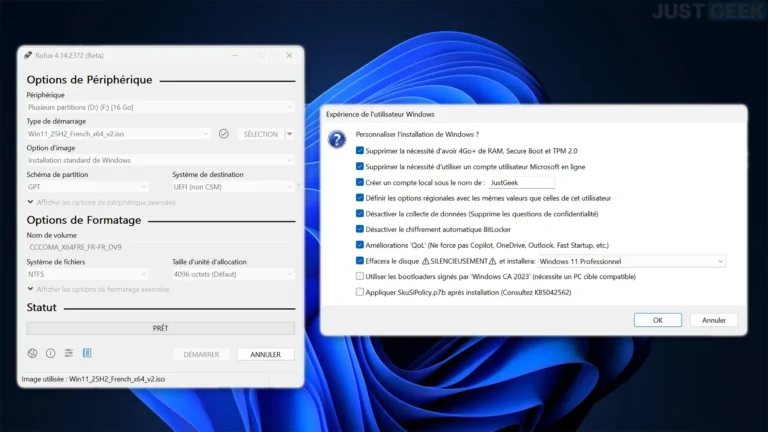Minimize the Rufus window
The image size is (768, 432).
coord(235,55)
